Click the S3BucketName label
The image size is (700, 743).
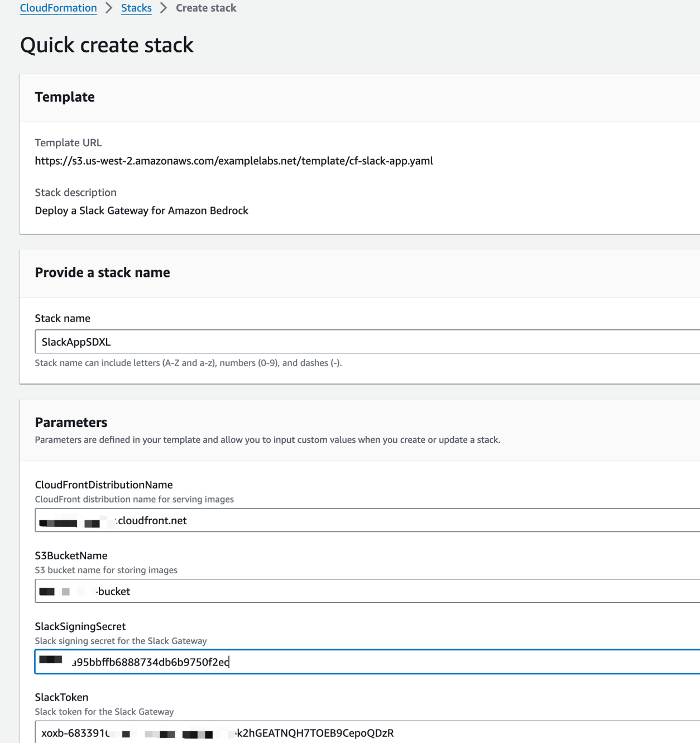(71, 555)
